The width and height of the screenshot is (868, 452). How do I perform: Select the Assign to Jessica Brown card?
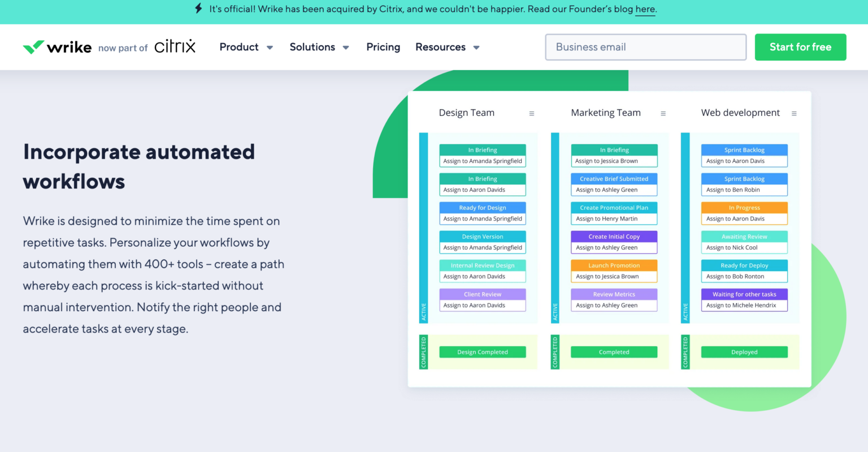pyautogui.click(x=614, y=161)
